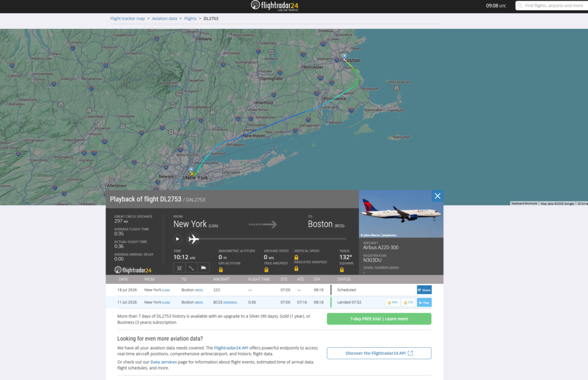Focus the Find flights, airports search field

pyautogui.click(x=554, y=6)
